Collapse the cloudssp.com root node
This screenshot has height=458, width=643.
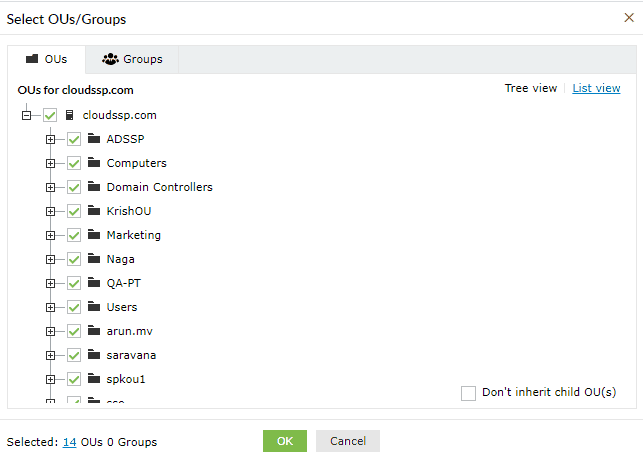click(x=27, y=116)
